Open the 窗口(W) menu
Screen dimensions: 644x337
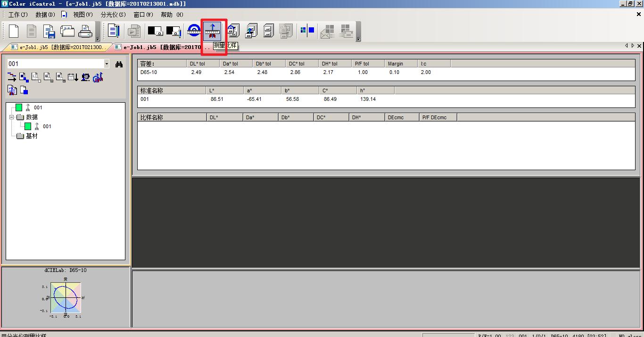point(143,15)
